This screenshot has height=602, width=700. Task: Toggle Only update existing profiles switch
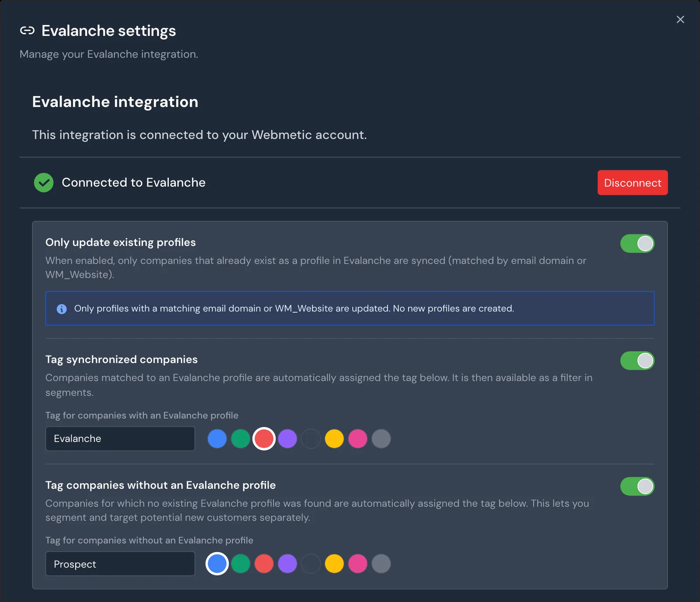(637, 244)
